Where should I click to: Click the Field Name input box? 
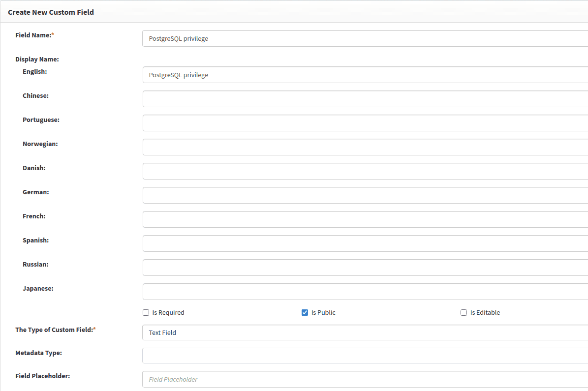pyautogui.click(x=364, y=38)
